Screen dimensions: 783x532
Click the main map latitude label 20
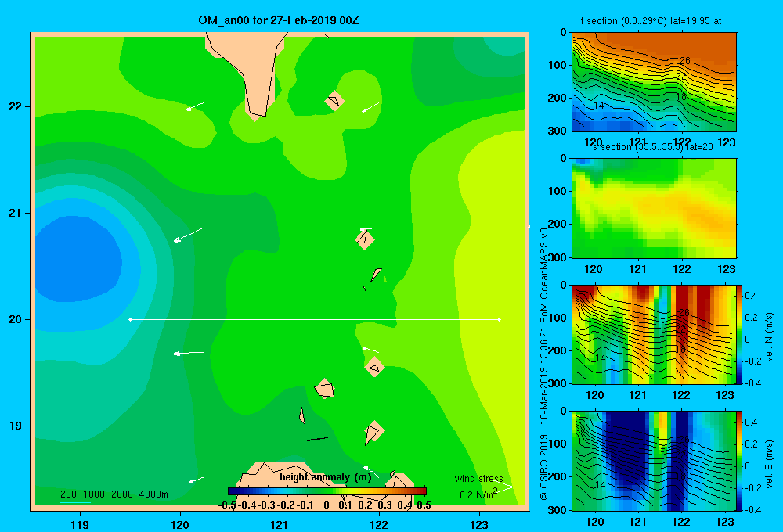[15, 319]
